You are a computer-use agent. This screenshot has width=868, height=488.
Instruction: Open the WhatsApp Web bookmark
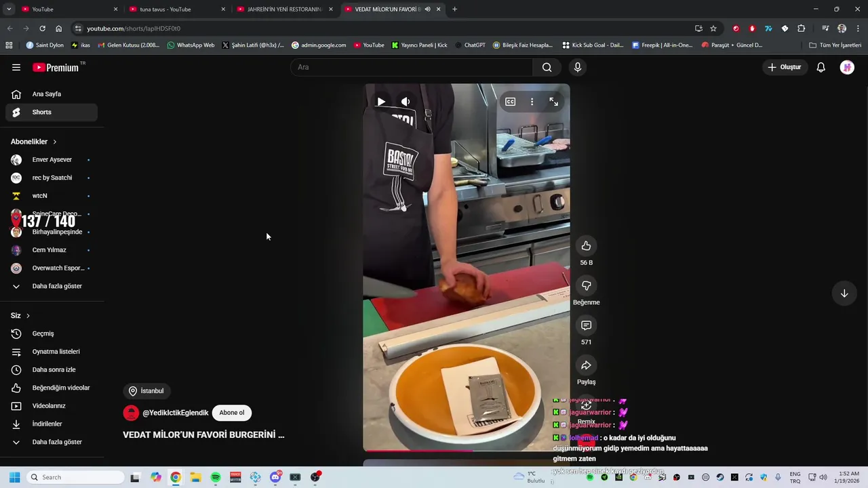tap(191, 45)
